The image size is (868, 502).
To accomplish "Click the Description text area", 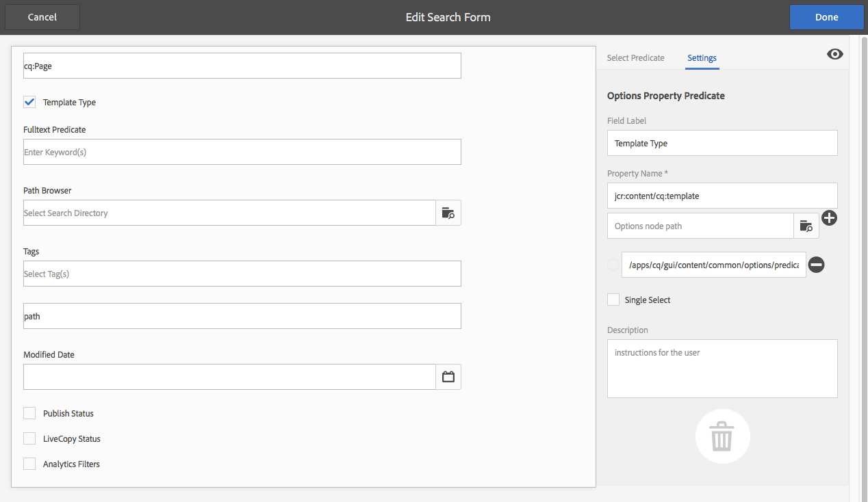I will coord(722,369).
